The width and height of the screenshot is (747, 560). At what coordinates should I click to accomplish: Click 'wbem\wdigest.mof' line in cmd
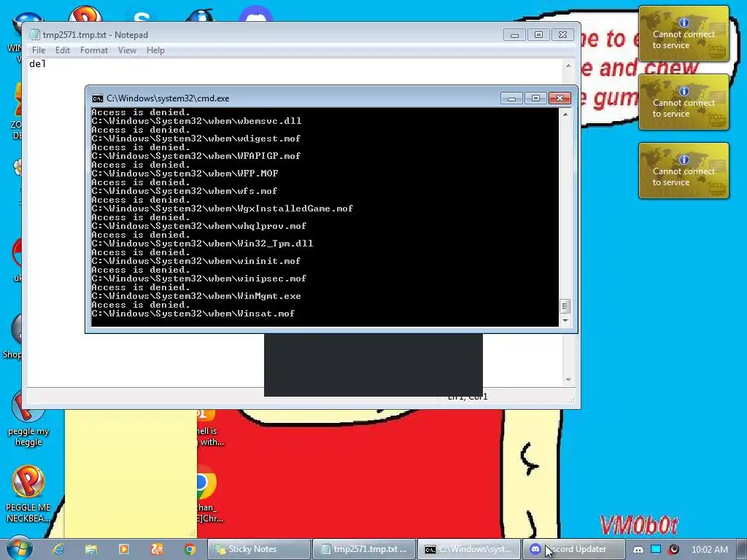196,139
